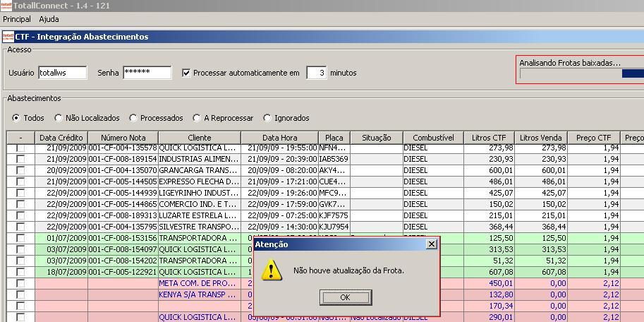Viewport: 644px width, 322px height.
Task: Select client KENYA S/A TRANSP...
Action: tap(200, 294)
